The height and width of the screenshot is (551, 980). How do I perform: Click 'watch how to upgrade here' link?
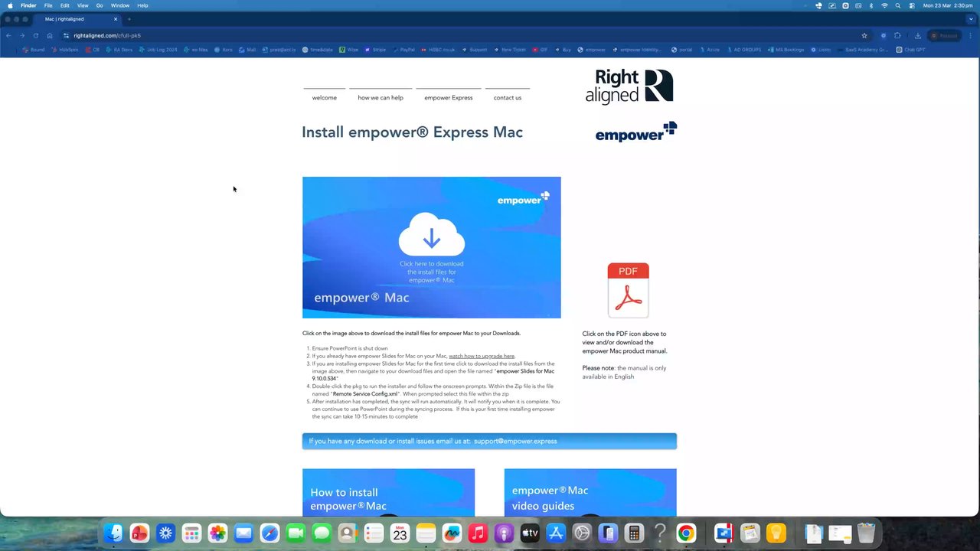pyautogui.click(x=482, y=356)
